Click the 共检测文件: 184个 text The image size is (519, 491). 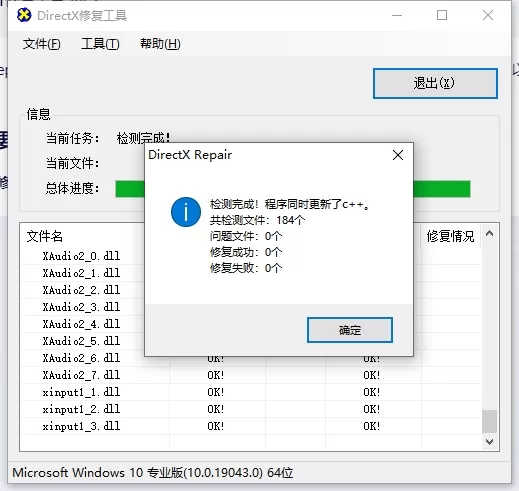point(257,220)
